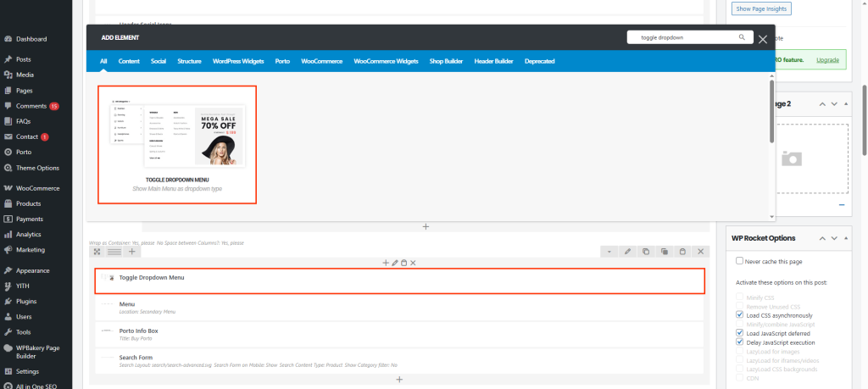Select the Toggle Dropdown Menu element thumbnail
The image size is (868, 389).
177,144
